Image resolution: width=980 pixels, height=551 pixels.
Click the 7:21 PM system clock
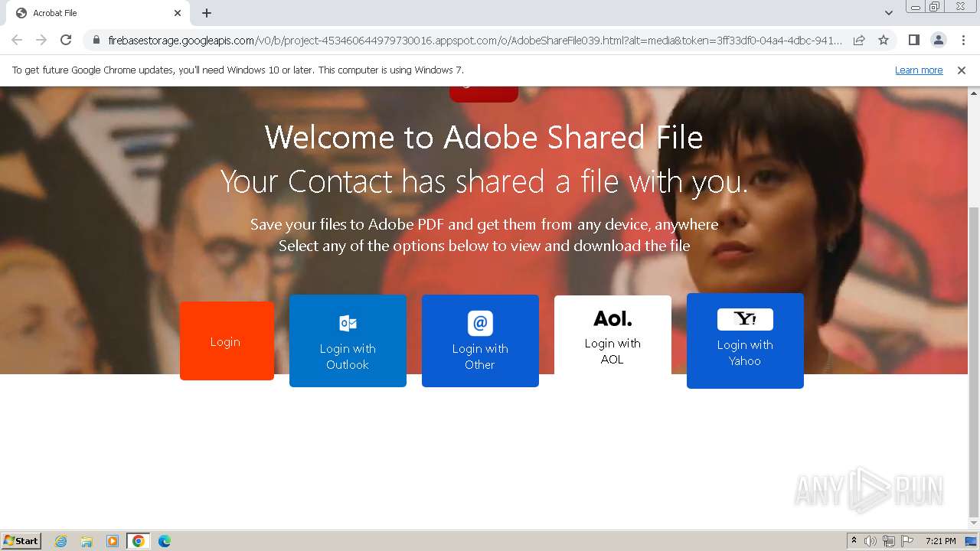coord(940,541)
